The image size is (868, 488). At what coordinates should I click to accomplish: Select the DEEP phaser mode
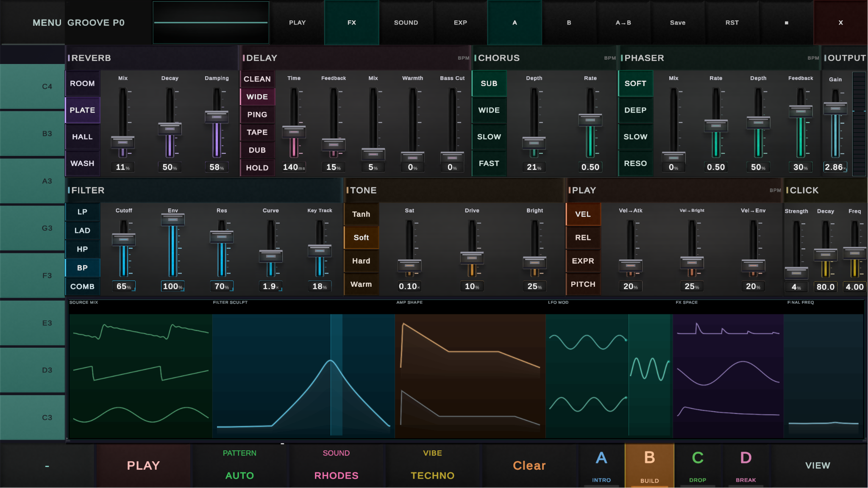click(x=635, y=110)
